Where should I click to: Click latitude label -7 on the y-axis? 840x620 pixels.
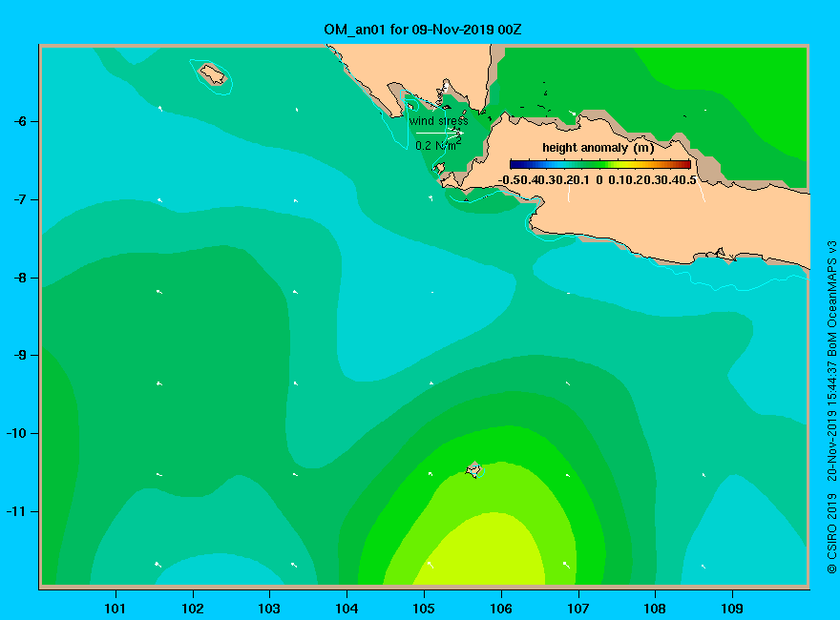[x=20, y=199]
